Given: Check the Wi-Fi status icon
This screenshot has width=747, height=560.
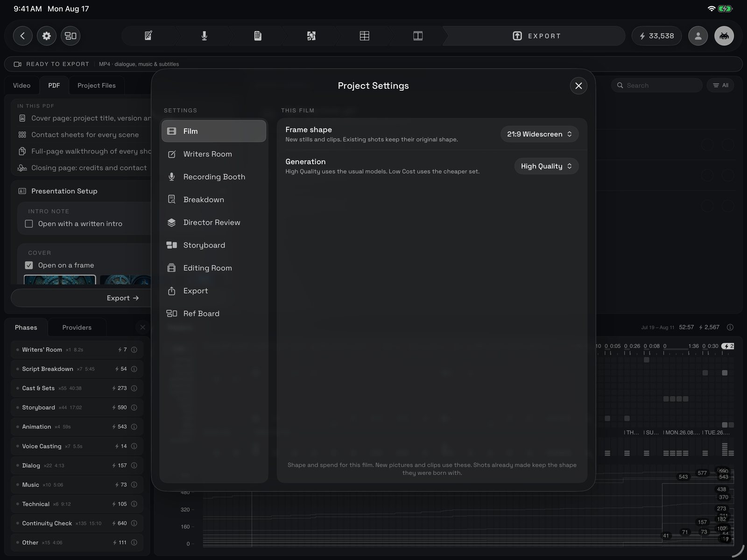Looking at the screenshot, I should pos(712,9).
